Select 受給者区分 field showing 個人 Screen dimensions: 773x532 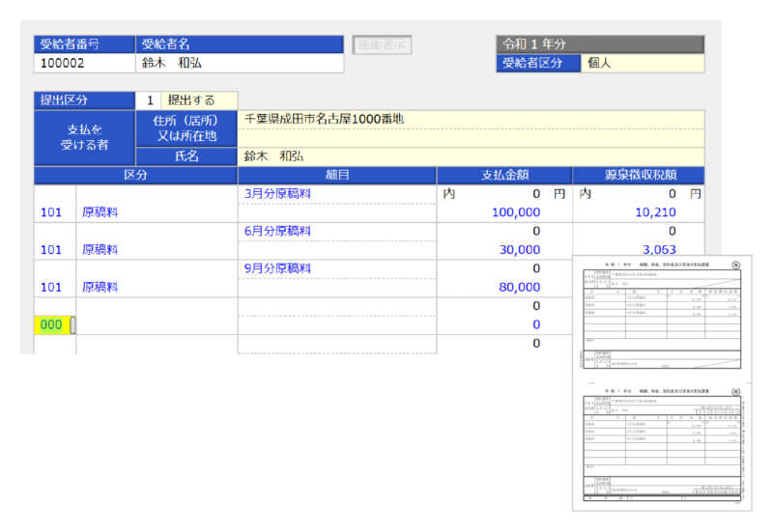click(x=643, y=63)
